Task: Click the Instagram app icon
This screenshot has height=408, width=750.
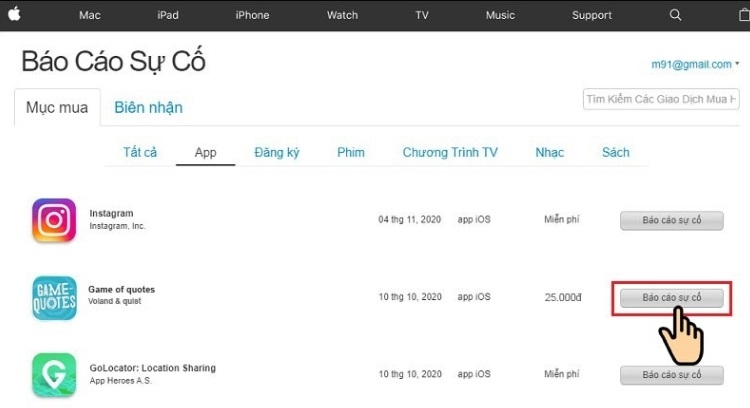Action: (54, 220)
